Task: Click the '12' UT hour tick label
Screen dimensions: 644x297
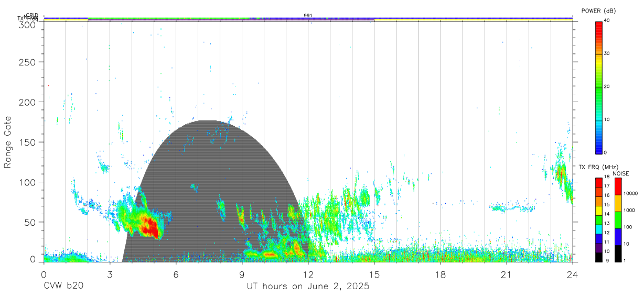Action: pos(308,274)
